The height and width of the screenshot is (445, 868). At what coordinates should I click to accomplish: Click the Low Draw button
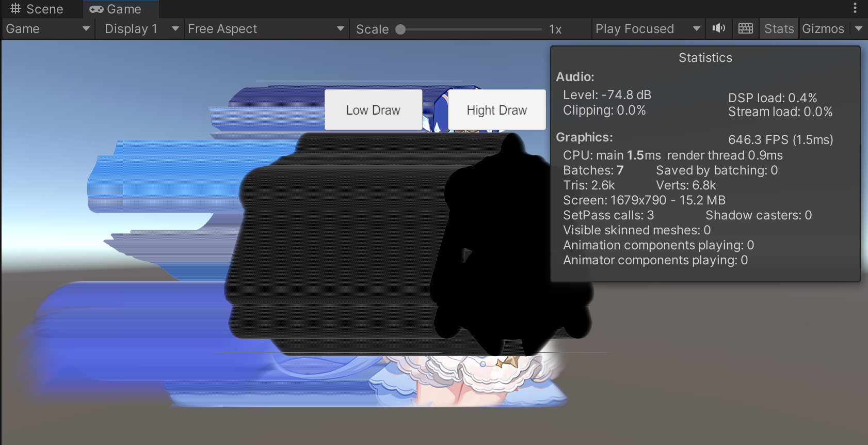[x=373, y=110]
